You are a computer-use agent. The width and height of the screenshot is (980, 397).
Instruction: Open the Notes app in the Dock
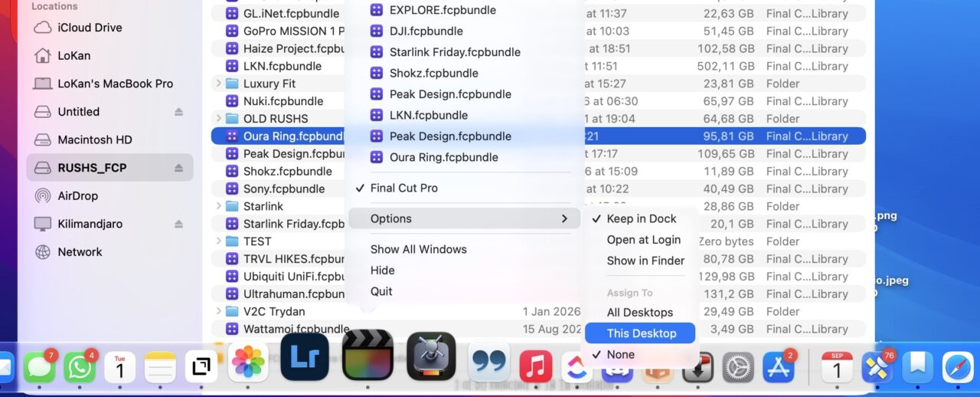pyautogui.click(x=161, y=367)
